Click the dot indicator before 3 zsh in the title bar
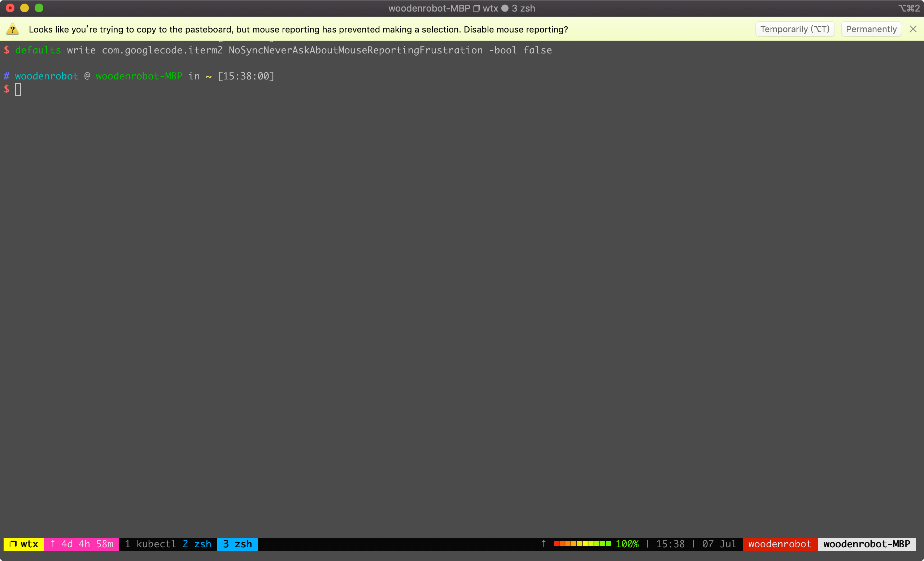Image resolution: width=924 pixels, height=561 pixels. click(505, 8)
